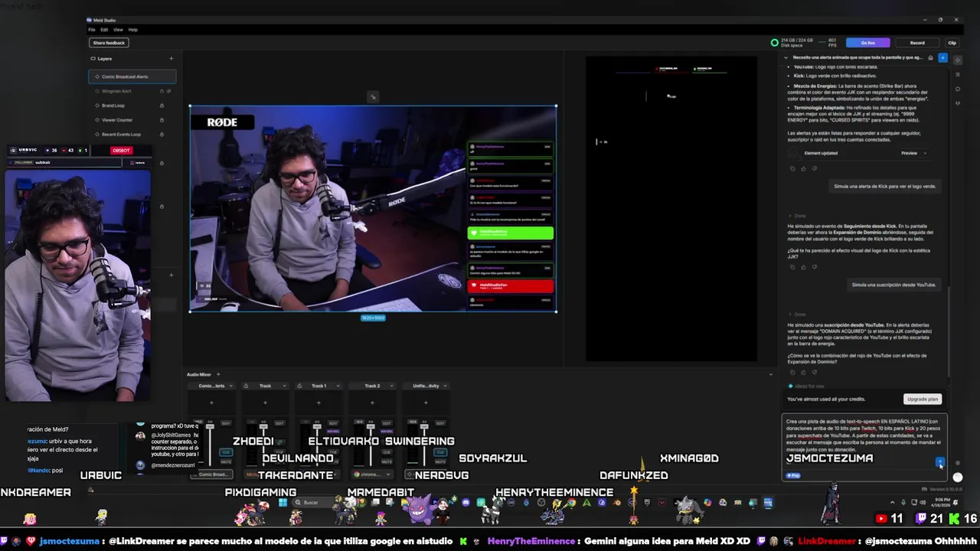Open the Track channel dropdown
The height and width of the screenshot is (551, 980).
click(284, 386)
